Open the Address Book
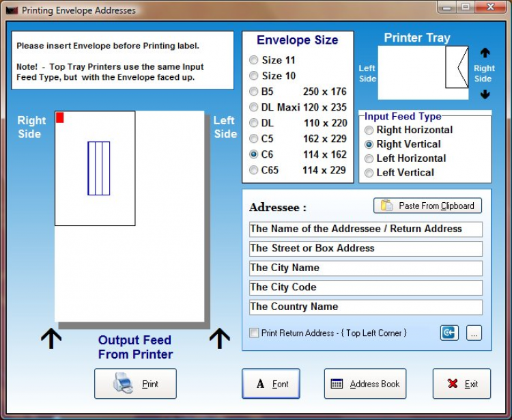This screenshot has height=420, width=512. [x=365, y=383]
